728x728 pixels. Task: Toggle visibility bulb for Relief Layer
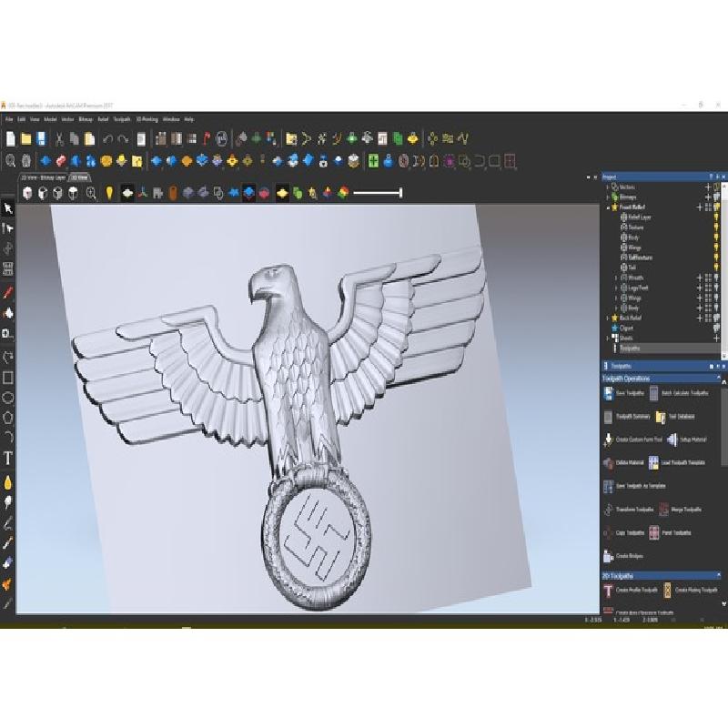click(x=716, y=217)
